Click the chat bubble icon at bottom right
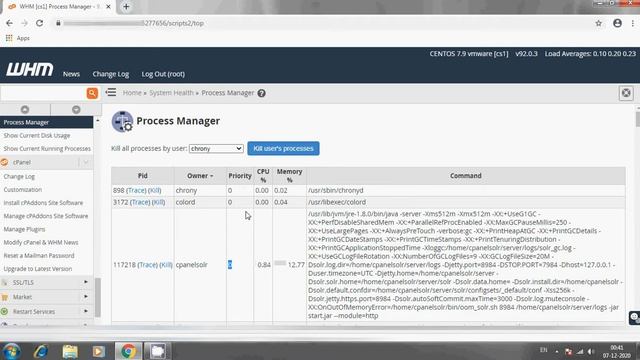This screenshot has height=360, width=640. point(635,318)
